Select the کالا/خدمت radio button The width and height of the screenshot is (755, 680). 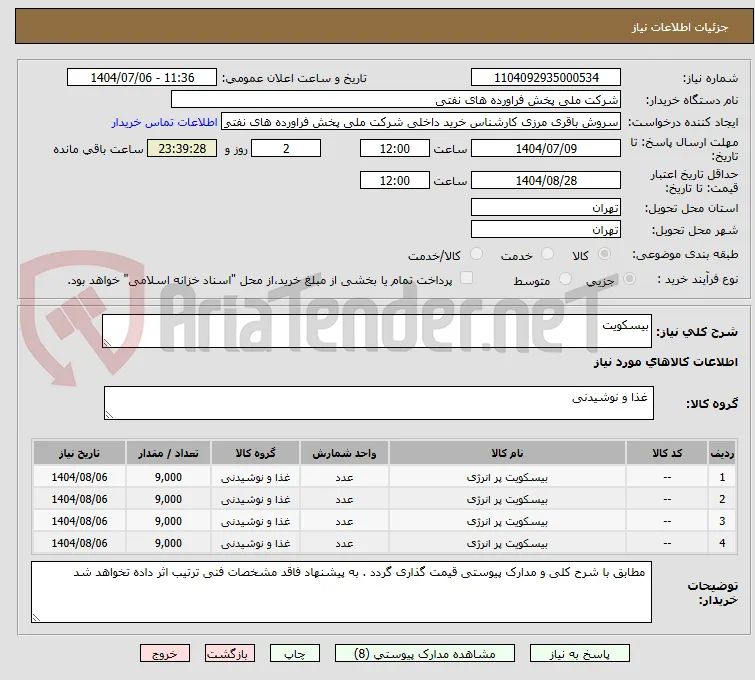point(476,254)
